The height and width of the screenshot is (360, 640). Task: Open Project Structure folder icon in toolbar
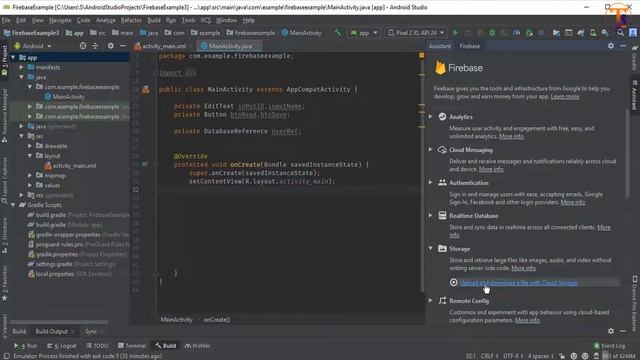click(556, 33)
